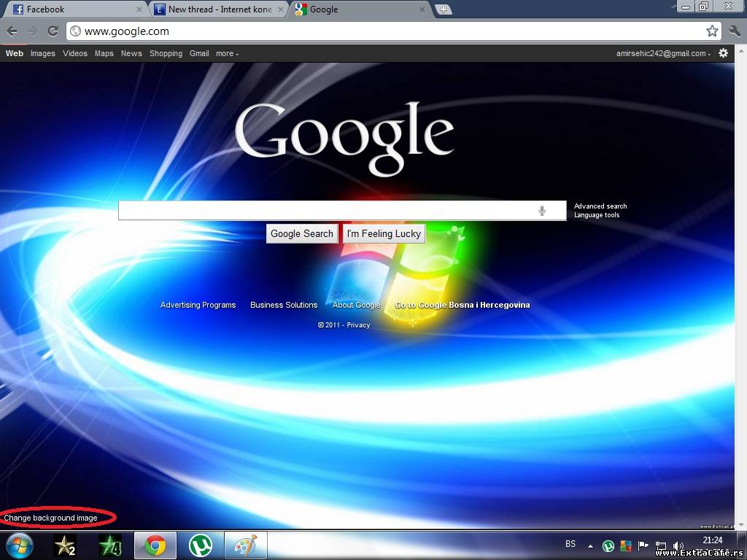
Task: Bookmark page with the star icon
Action: point(712,31)
